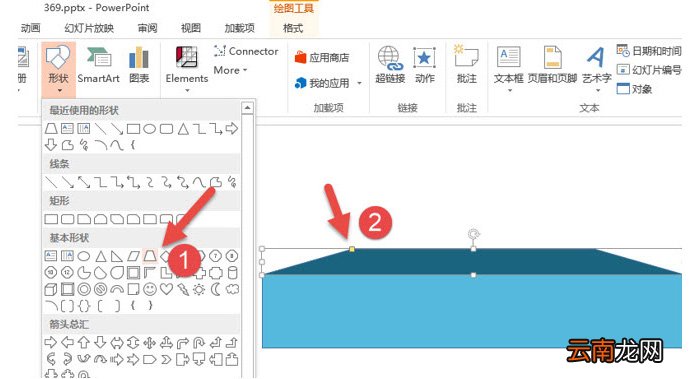Image resolution: width=700 pixels, height=379 pixels.
Task: Pick the block arc shape
Action: [117, 290]
